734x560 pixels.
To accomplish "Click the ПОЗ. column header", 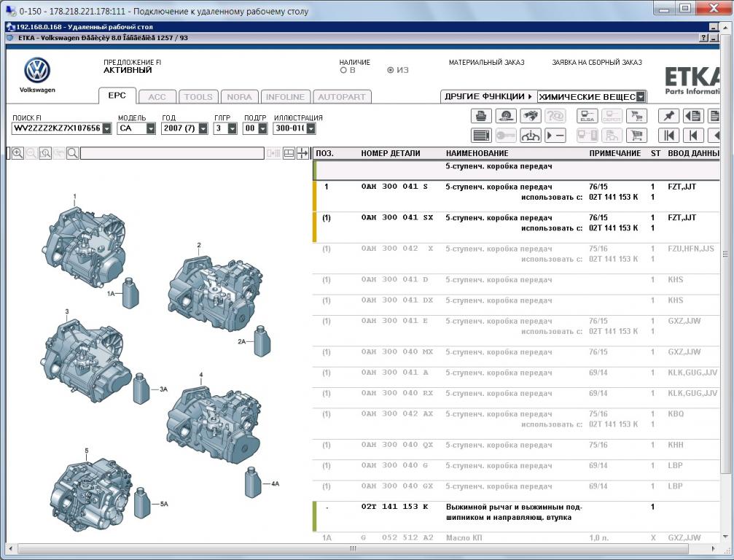I will [x=325, y=153].
